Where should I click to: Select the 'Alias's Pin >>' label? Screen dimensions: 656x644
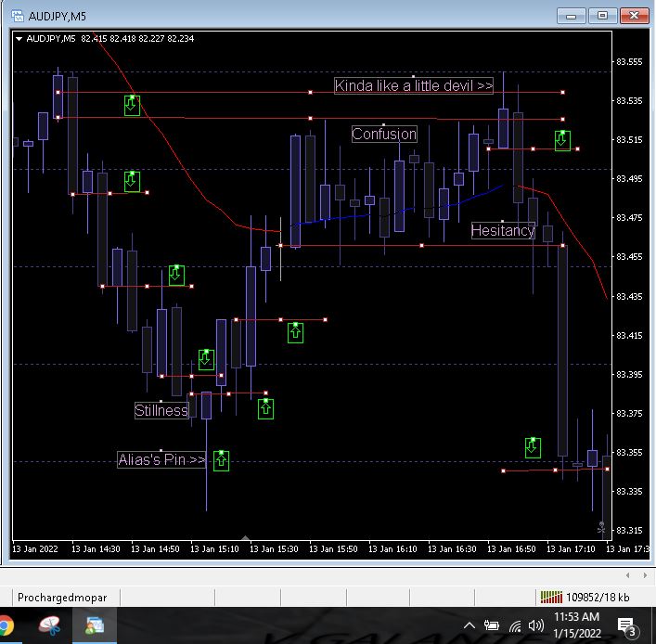point(161,460)
